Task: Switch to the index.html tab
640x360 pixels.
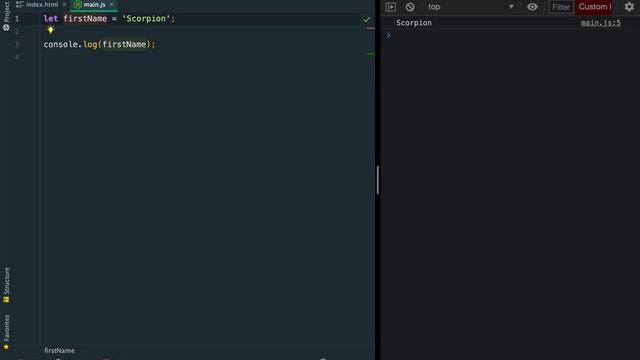Action: tap(42, 4)
